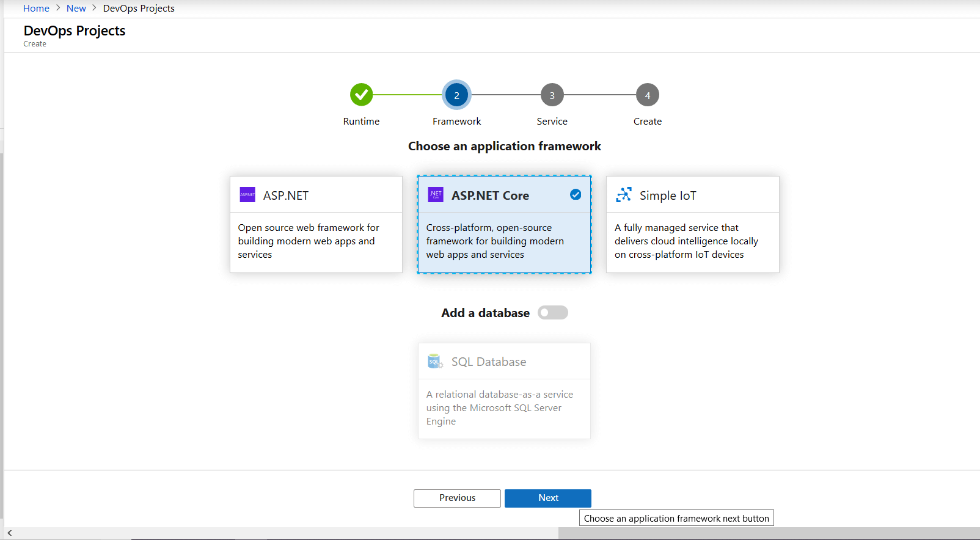Click the ASP.NET Core logo icon
This screenshot has width=980, height=540.
pyautogui.click(x=436, y=195)
